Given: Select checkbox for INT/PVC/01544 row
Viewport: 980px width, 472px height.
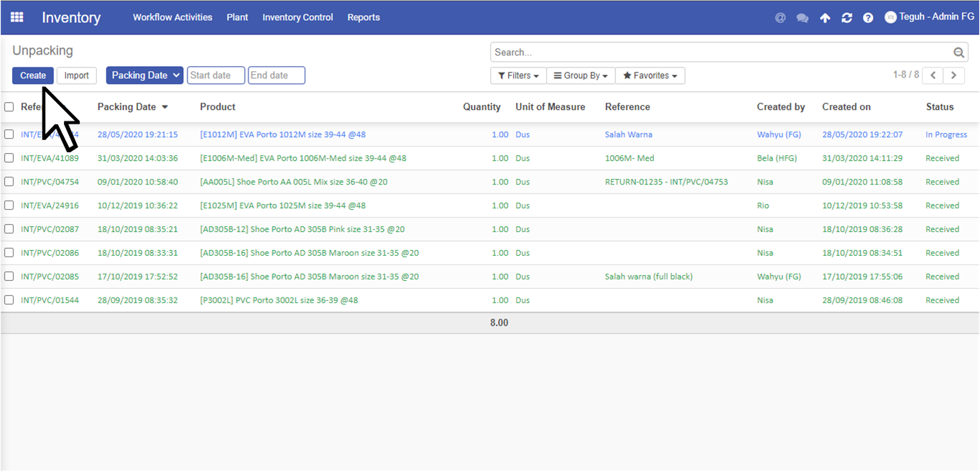Looking at the screenshot, I should 9,300.
